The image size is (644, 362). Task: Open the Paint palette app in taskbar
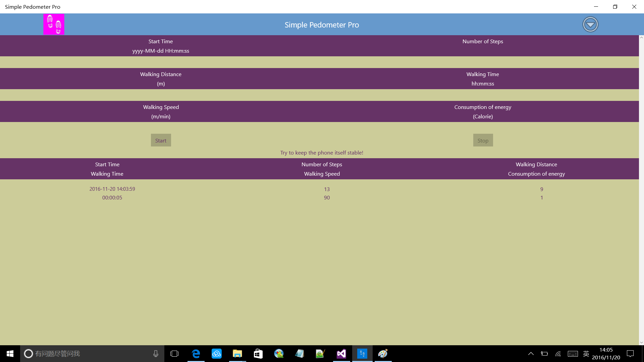383,354
